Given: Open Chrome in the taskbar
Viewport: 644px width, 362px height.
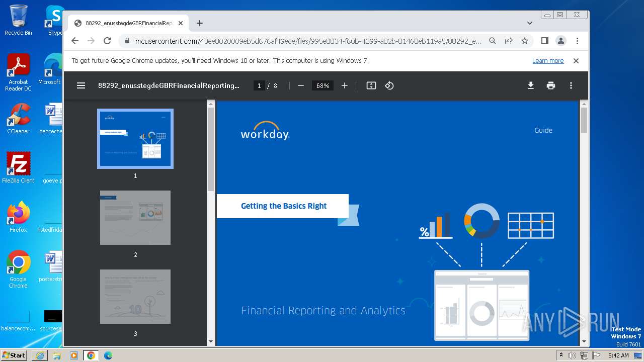Looking at the screenshot, I should [91, 355].
